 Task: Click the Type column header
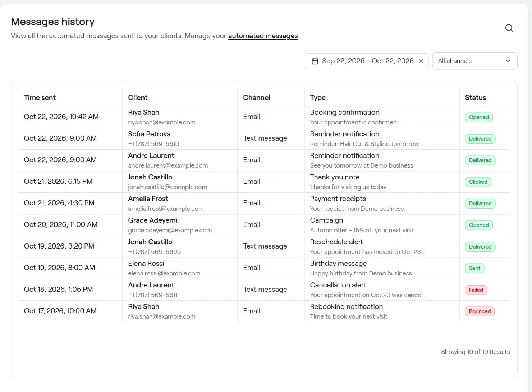(318, 97)
